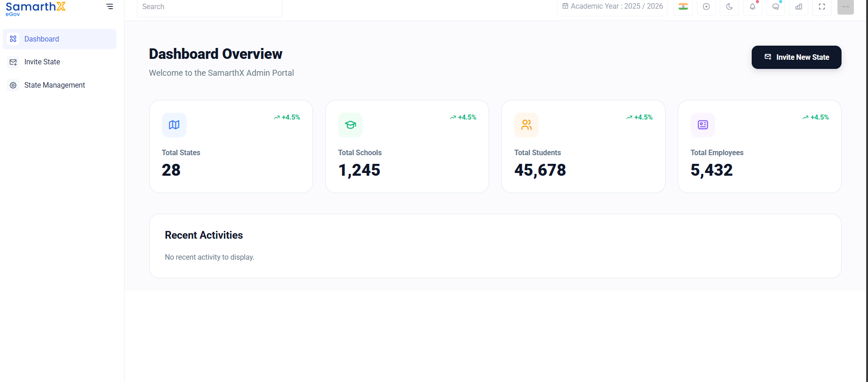Click the Total States label
Screen dimensions: 868x382
181,153
